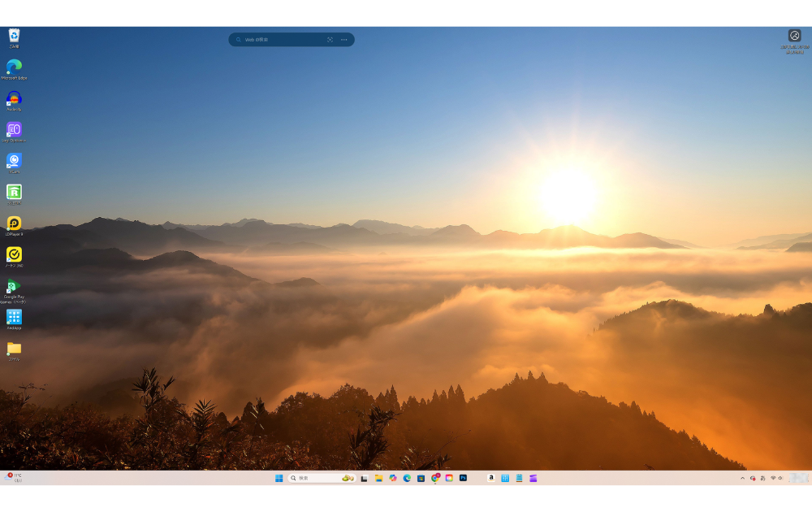
Task: Launch Microsoft Edge from the desktop
Action: [x=14, y=67]
